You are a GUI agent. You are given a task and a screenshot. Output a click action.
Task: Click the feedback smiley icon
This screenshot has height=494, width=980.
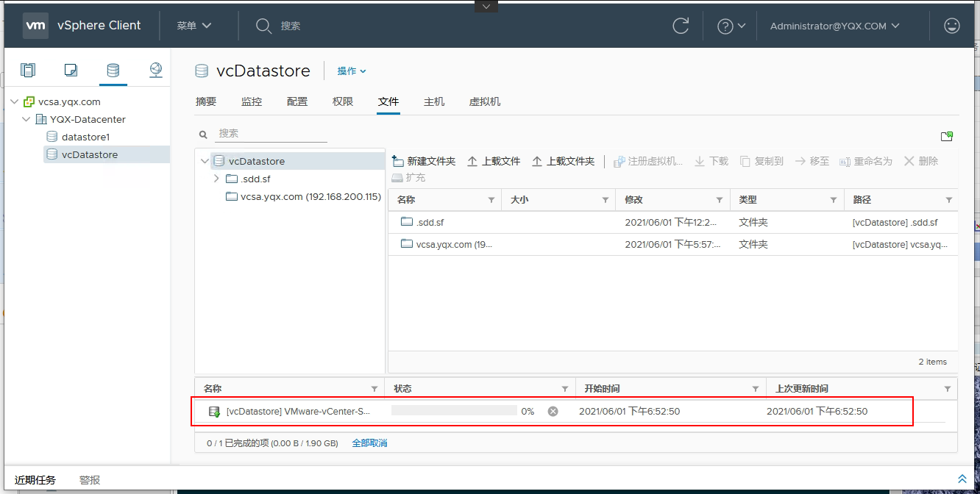tap(951, 25)
